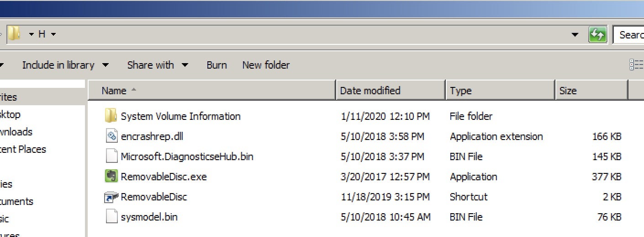Screen dimensions: 644x237
Task: Click the RemovableDisc shortcut icon
Action: 111,197
